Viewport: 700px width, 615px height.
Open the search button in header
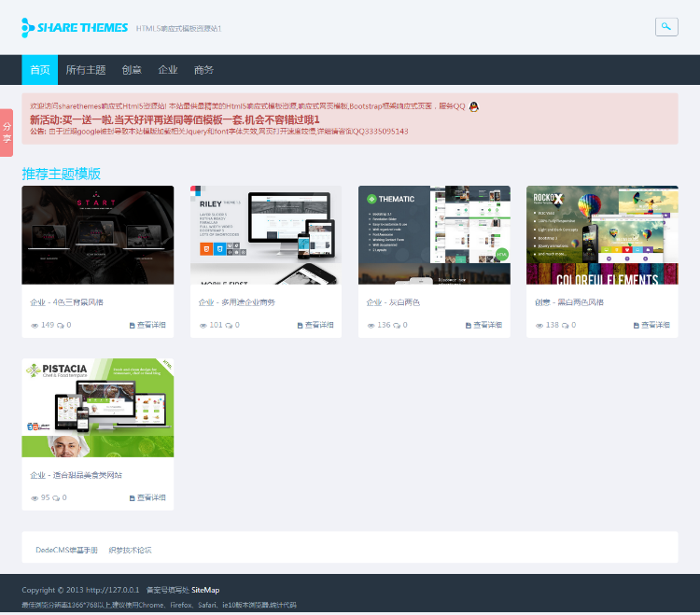tap(666, 27)
